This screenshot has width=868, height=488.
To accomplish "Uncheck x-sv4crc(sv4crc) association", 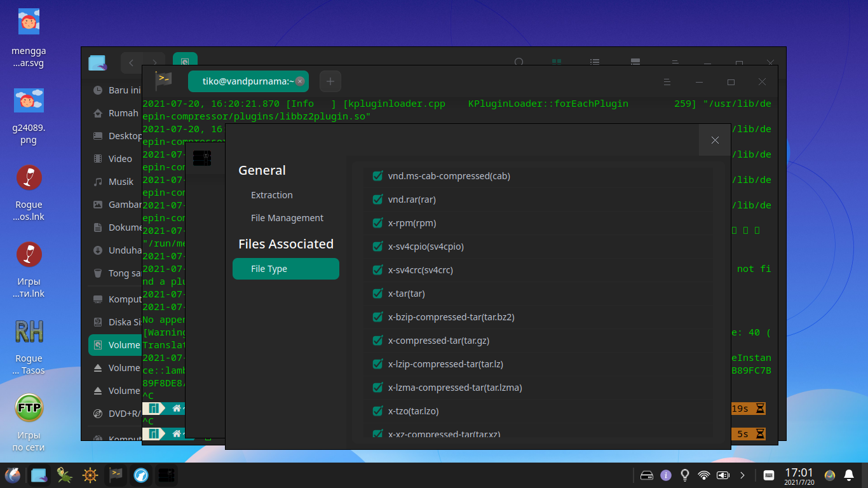I will 377,270.
